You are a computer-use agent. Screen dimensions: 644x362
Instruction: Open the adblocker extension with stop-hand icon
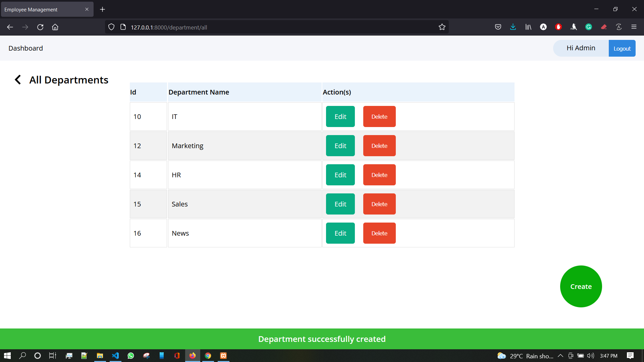[x=558, y=27]
